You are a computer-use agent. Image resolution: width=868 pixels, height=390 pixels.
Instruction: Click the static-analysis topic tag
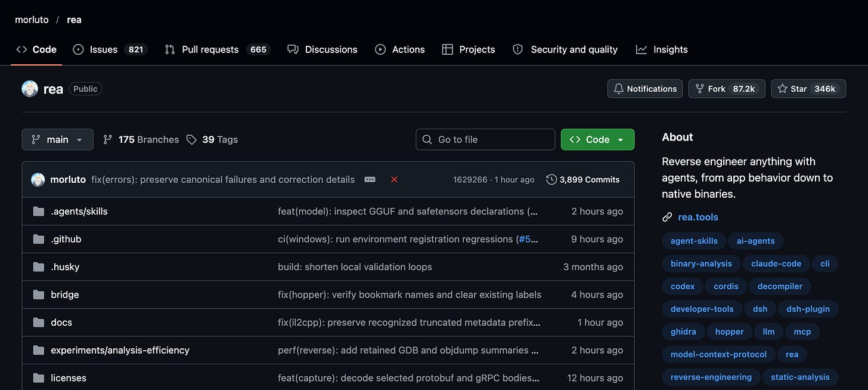tap(800, 377)
